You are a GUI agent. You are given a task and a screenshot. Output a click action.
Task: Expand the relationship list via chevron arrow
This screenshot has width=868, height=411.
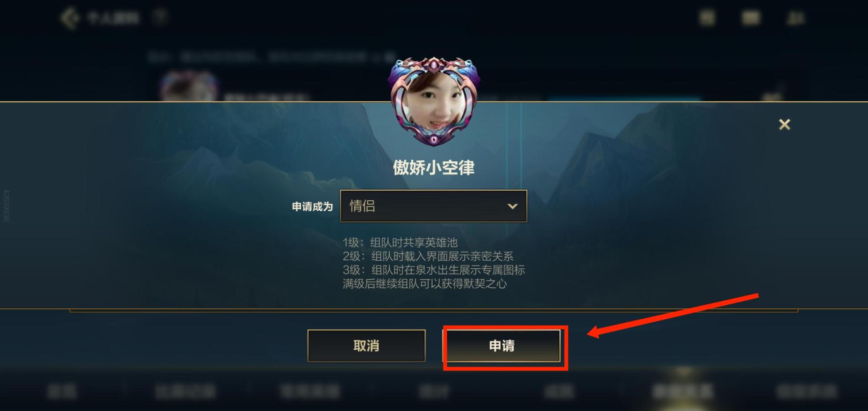point(512,206)
